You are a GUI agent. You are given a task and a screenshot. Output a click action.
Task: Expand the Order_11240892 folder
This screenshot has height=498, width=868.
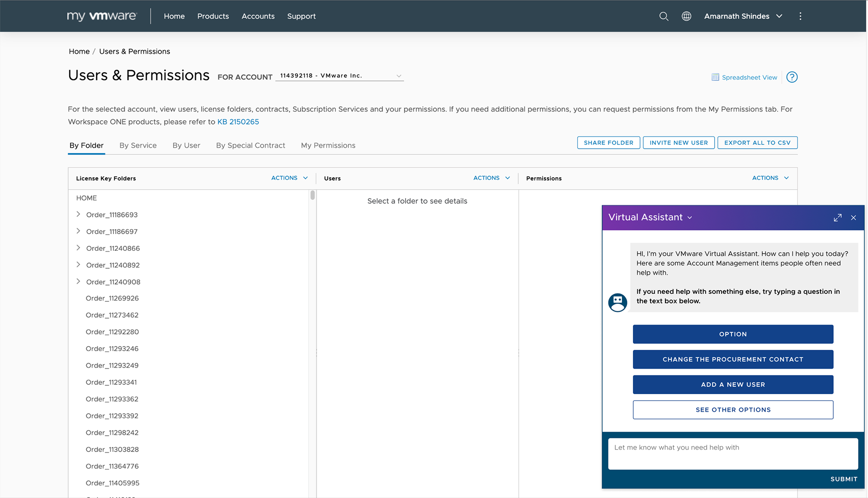pyautogui.click(x=78, y=264)
